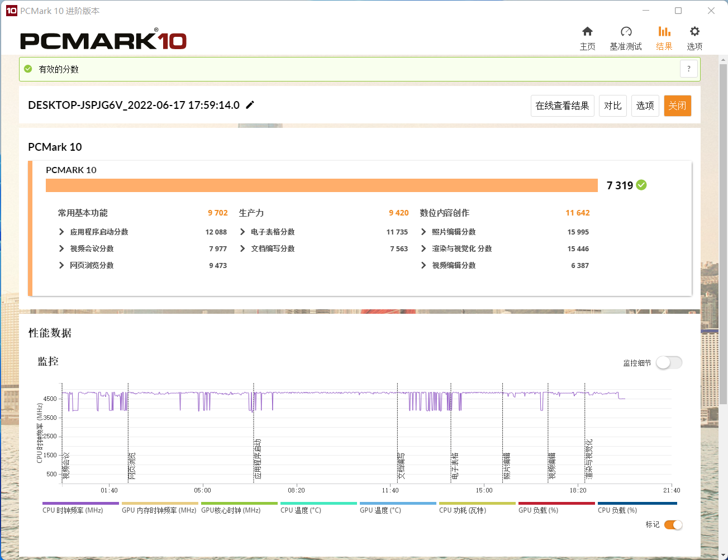
Task: Click the 对比 compare button
Action: 613,106
